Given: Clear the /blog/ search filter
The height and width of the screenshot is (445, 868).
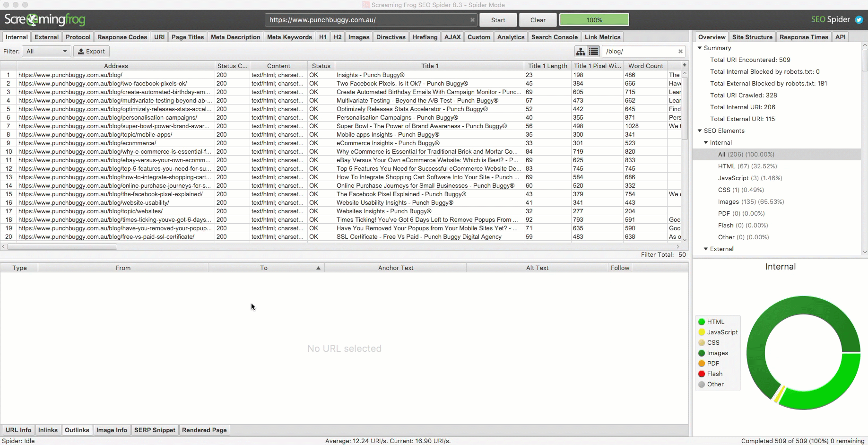Looking at the screenshot, I should [x=680, y=51].
